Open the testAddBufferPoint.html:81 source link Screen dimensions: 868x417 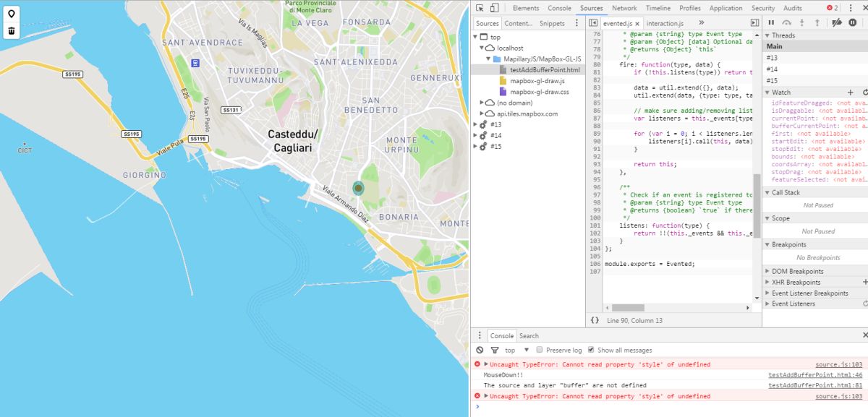click(815, 385)
